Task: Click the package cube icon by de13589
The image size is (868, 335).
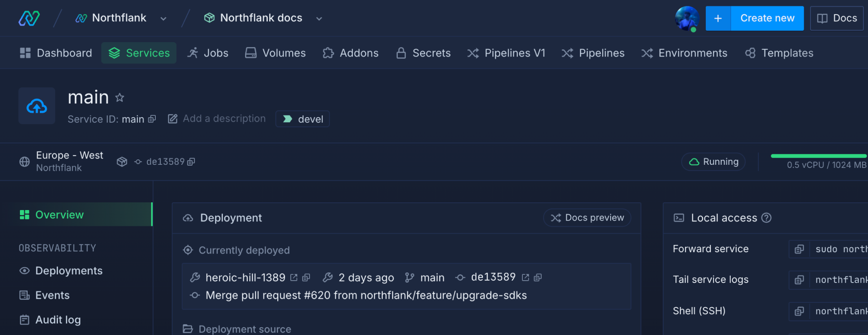Action: click(122, 162)
